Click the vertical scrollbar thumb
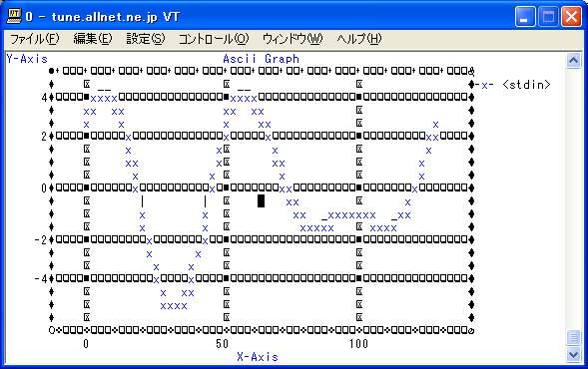This screenshot has height=369, width=588. point(573,337)
